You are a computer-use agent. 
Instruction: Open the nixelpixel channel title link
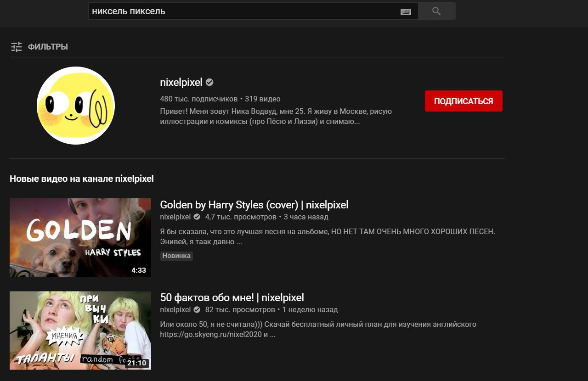pos(181,83)
